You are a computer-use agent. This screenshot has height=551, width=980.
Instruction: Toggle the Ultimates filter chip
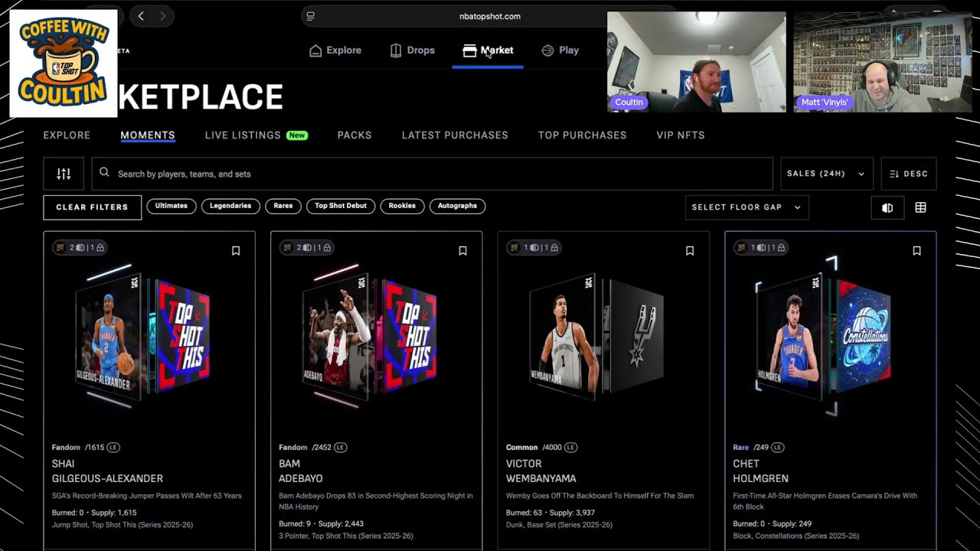171,206
